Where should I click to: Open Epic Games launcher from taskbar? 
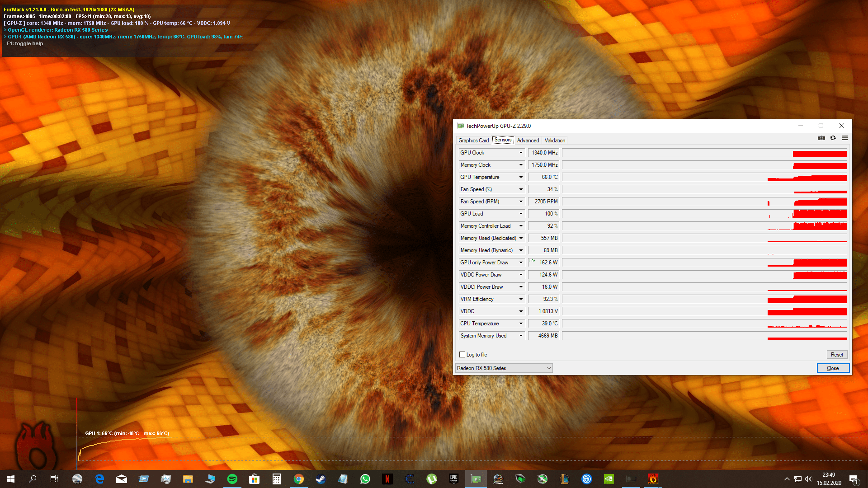click(453, 479)
